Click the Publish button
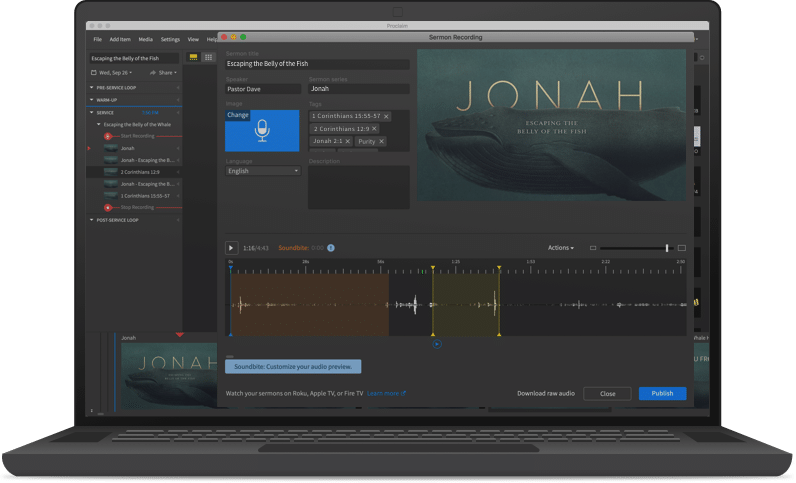Screen dimensions: 796x483 click(x=662, y=394)
